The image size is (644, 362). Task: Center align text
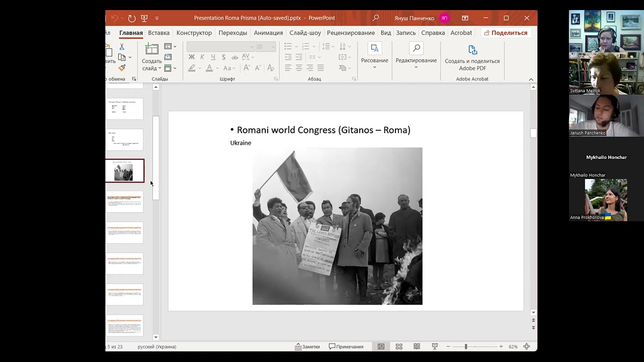pos(299,68)
